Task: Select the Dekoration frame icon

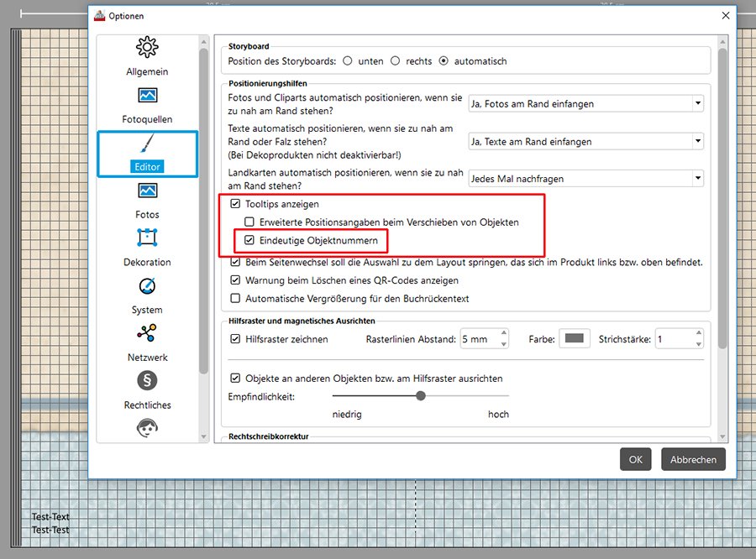Action: 147,238
